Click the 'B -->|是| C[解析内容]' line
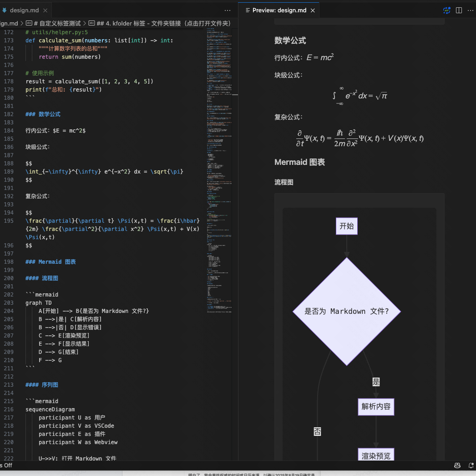Viewport: 476px width, 476px height. (x=70, y=319)
